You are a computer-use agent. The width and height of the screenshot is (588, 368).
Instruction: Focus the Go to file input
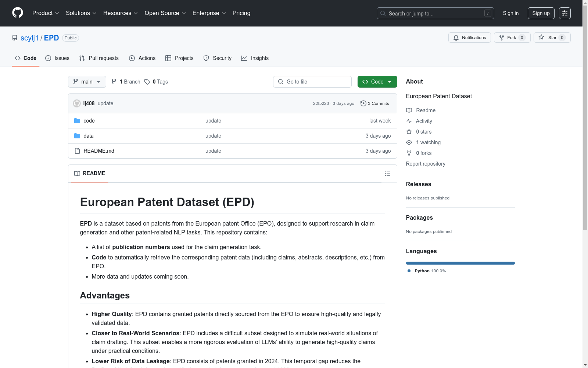coord(312,82)
